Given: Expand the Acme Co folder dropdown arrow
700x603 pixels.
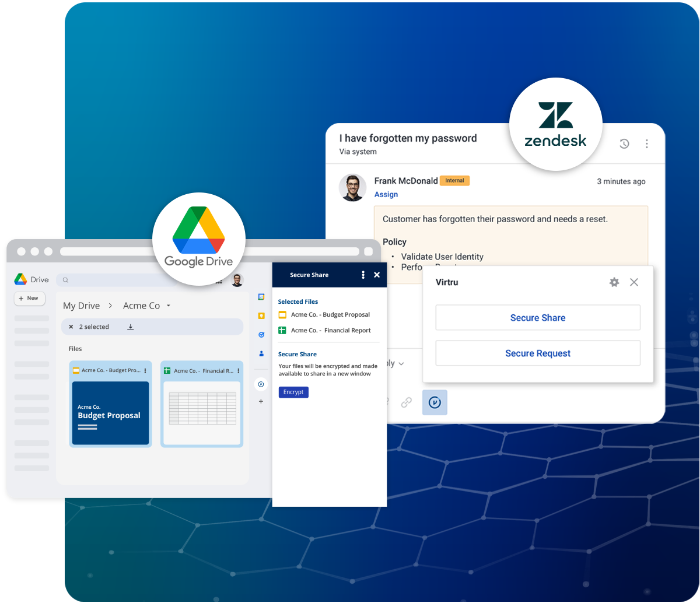Looking at the screenshot, I should tap(169, 306).
